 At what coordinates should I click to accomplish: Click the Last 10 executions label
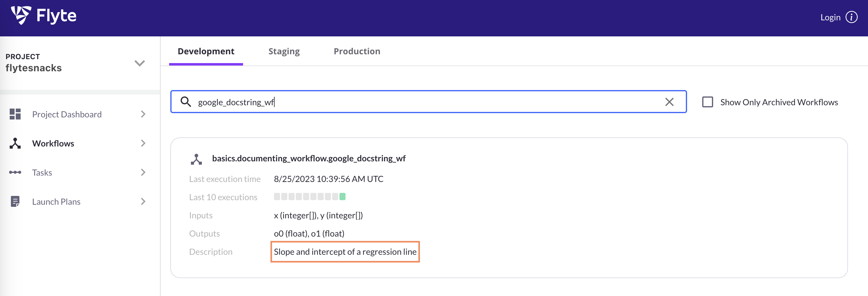223,197
